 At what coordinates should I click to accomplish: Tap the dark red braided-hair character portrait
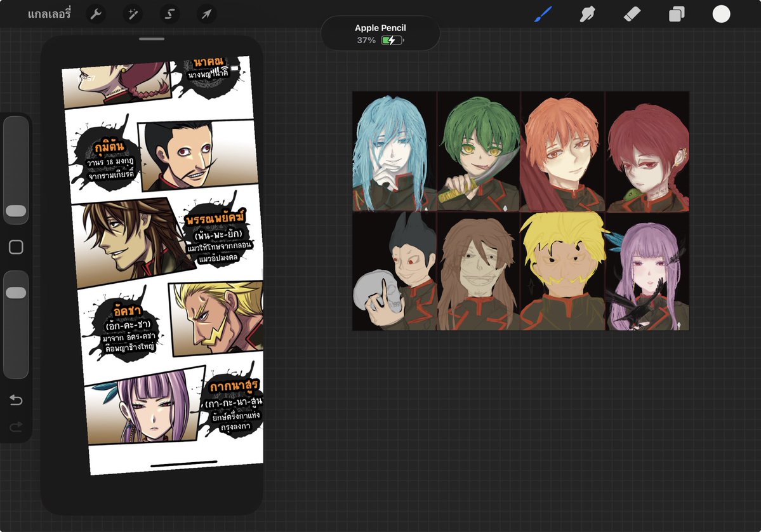click(647, 152)
